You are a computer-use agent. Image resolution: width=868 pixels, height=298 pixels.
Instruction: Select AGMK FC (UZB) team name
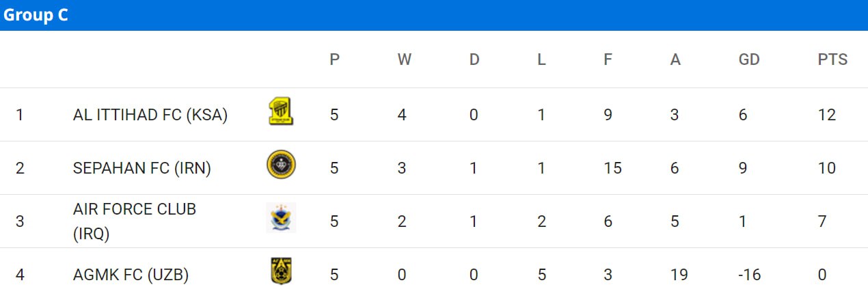pos(131,275)
